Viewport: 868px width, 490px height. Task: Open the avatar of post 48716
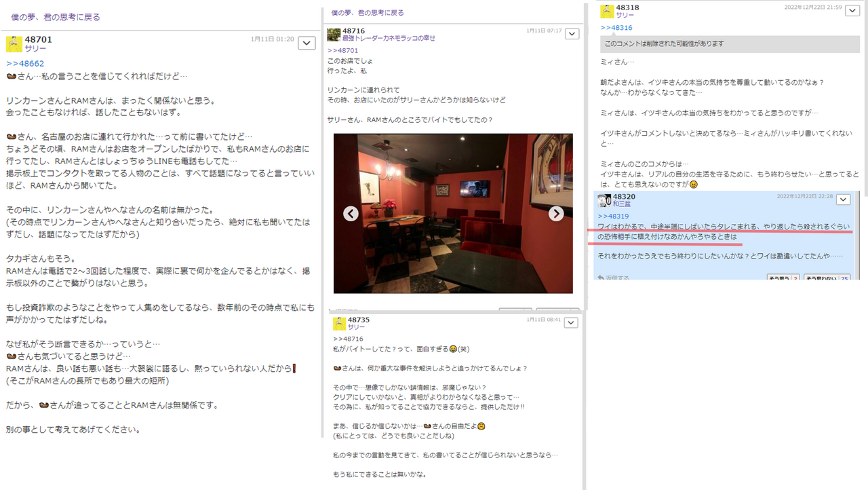pos(333,35)
